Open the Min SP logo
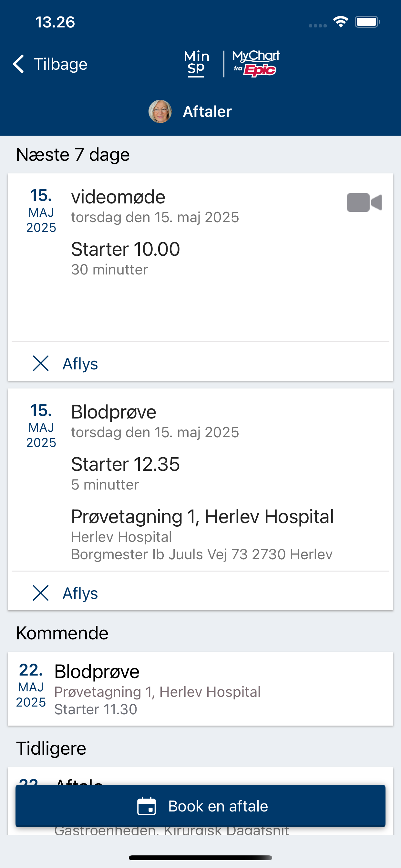Image resolution: width=401 pixels, height=868 pixels. [x=196, y=64]
